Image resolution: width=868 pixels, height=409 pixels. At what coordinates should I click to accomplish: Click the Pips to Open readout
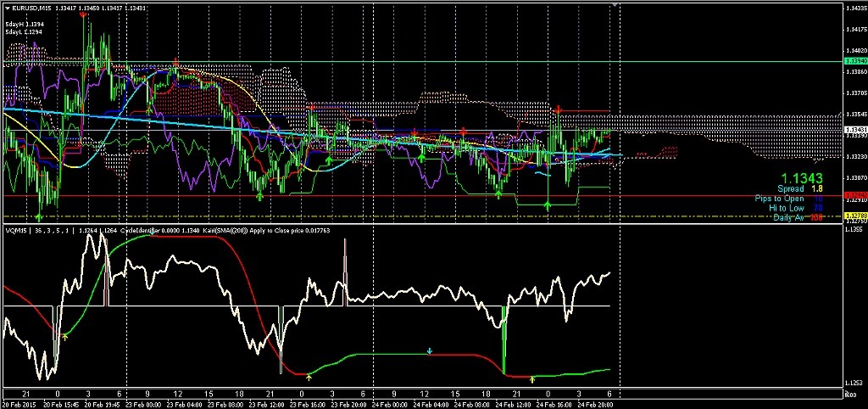[x=789, y=198]
